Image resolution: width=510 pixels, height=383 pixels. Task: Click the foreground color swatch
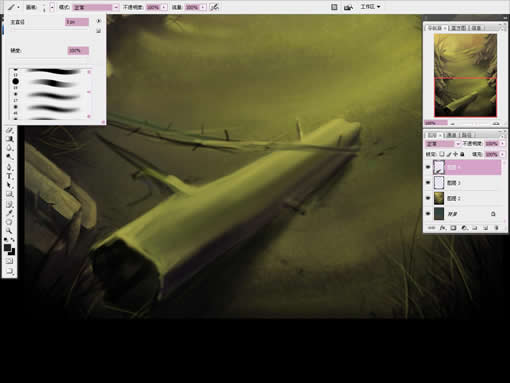tap(7, 248)
